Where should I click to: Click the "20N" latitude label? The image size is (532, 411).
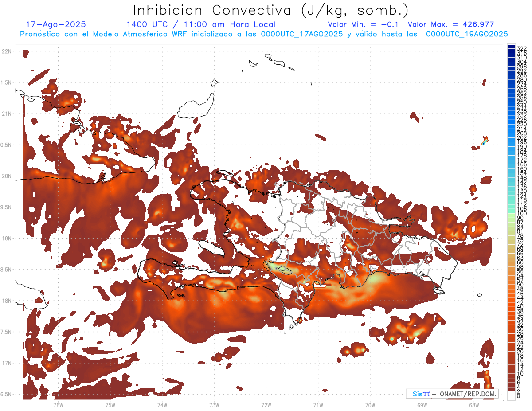tap(7, 176)
